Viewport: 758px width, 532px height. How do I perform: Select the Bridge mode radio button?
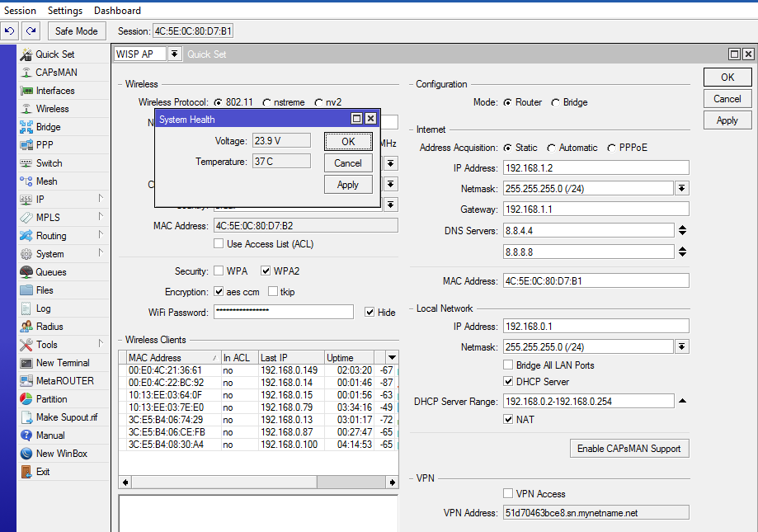556,102
